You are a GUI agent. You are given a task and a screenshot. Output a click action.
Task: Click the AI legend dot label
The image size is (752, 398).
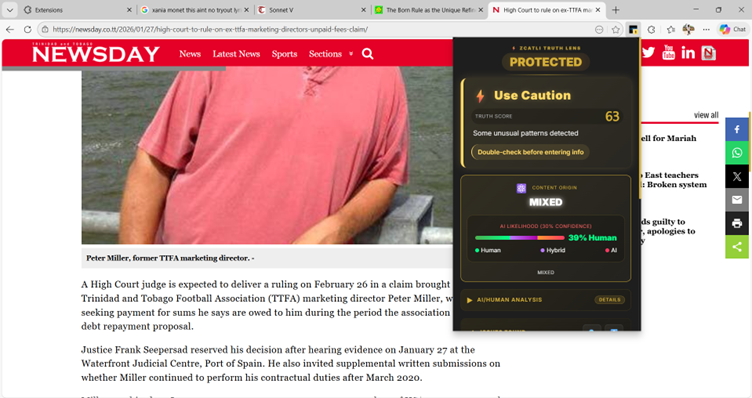pyautogui.click(x=611, y=250)
